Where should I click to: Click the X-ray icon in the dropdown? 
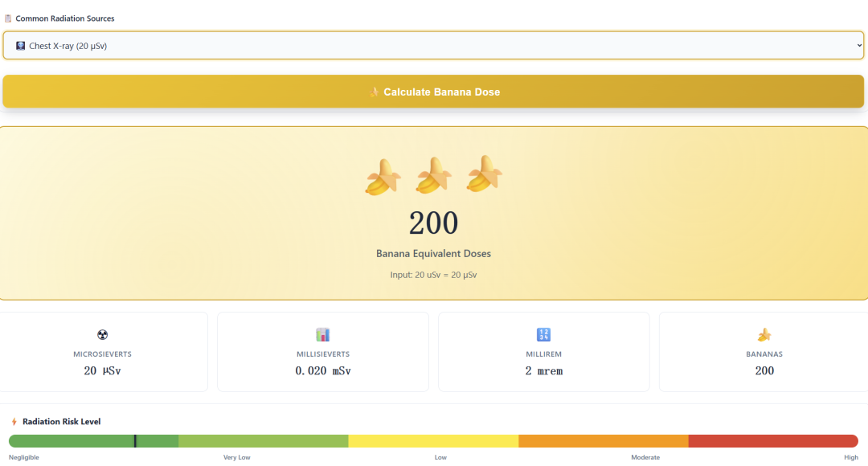tap(20, 46)
